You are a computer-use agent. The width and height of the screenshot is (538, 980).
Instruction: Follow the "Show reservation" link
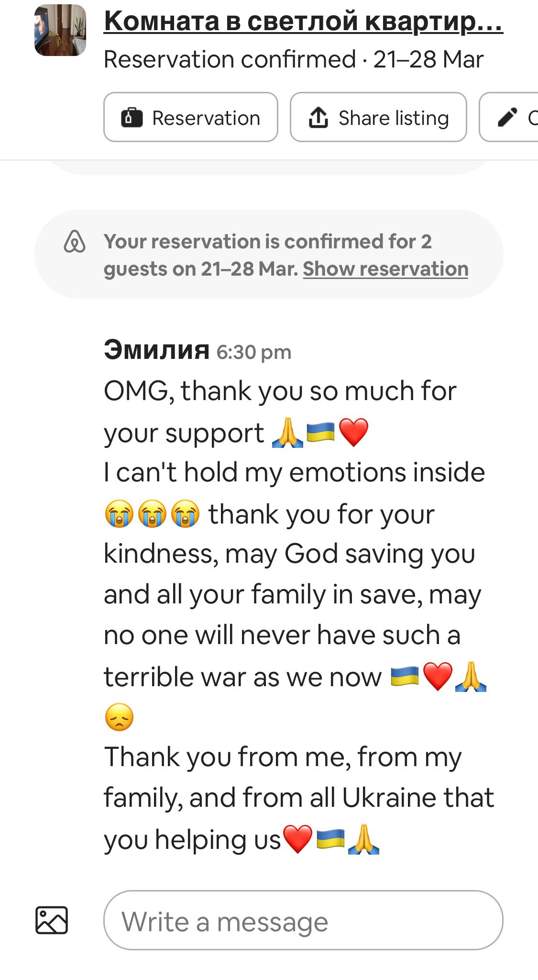[385, 269]
